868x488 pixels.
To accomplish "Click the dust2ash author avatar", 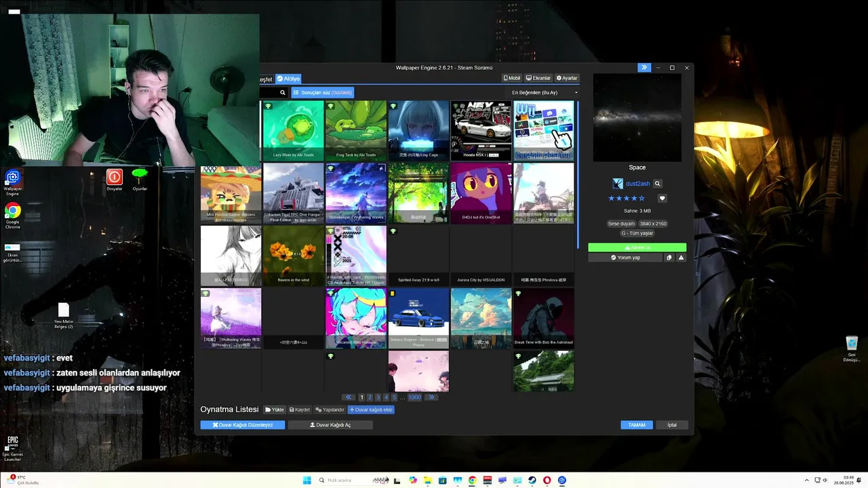I will point(617,184).
